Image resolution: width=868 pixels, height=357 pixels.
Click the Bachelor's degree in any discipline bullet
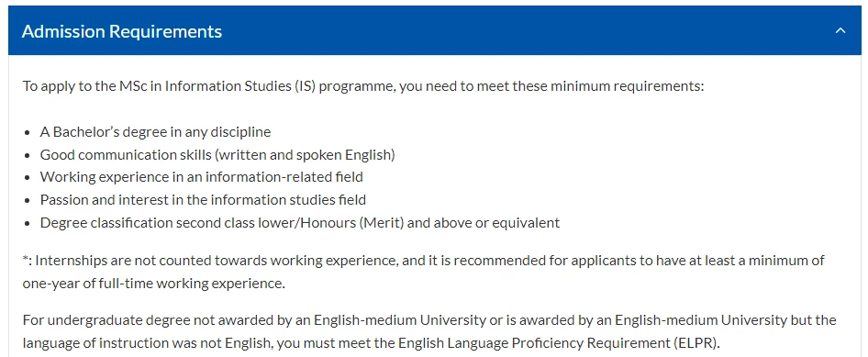156,132
